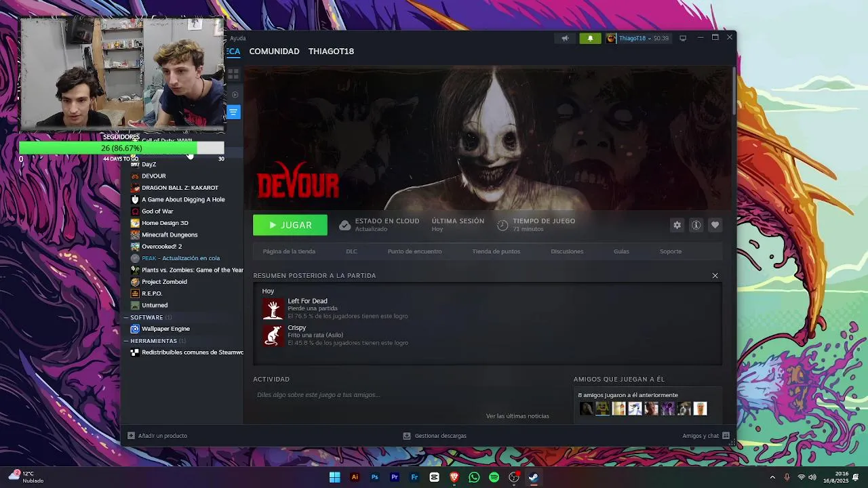Viewport: 868px width, 488px height.
Task: Open the Ayuda menu
Action: point(237,38)
